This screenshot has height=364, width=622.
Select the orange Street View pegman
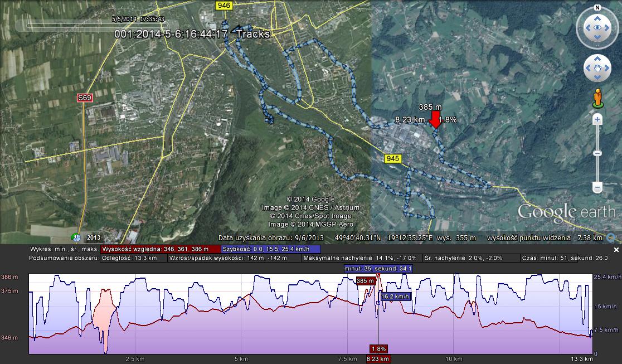click(597, 98)
